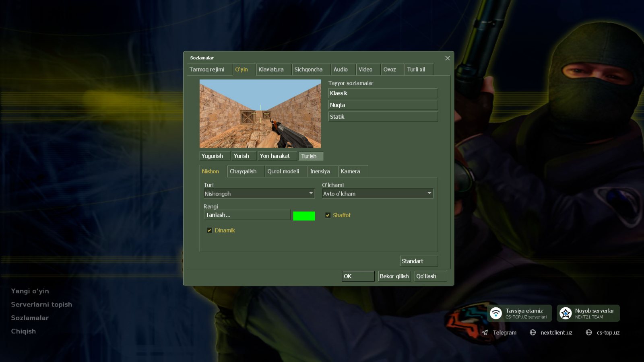
Task: Open Serverlarni topish from main menu
Action: [x=41, y=304]
